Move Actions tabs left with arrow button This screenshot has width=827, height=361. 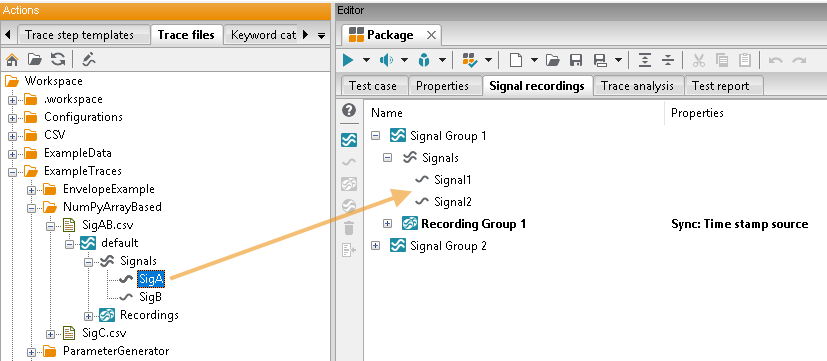tap(7, 35)
